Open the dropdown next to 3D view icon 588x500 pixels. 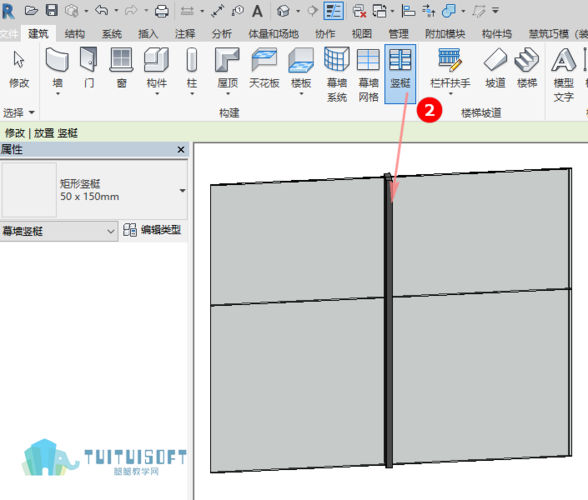[x=298, y=11]
